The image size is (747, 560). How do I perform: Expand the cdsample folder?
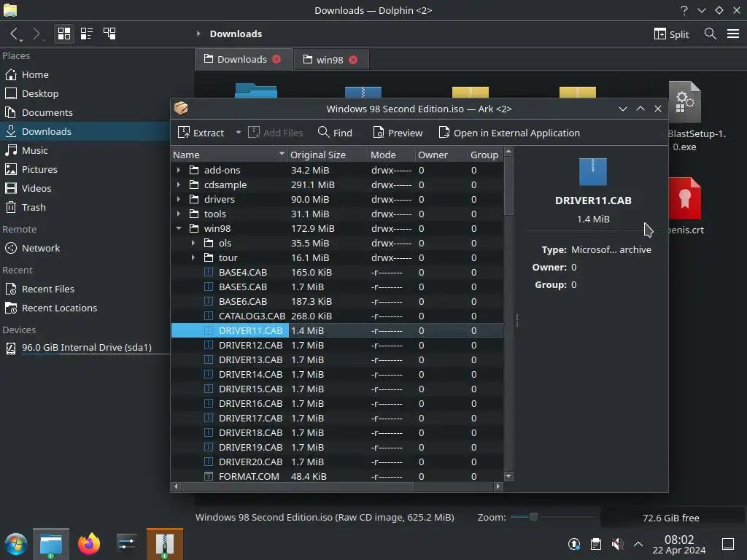[x=179, y=184]
